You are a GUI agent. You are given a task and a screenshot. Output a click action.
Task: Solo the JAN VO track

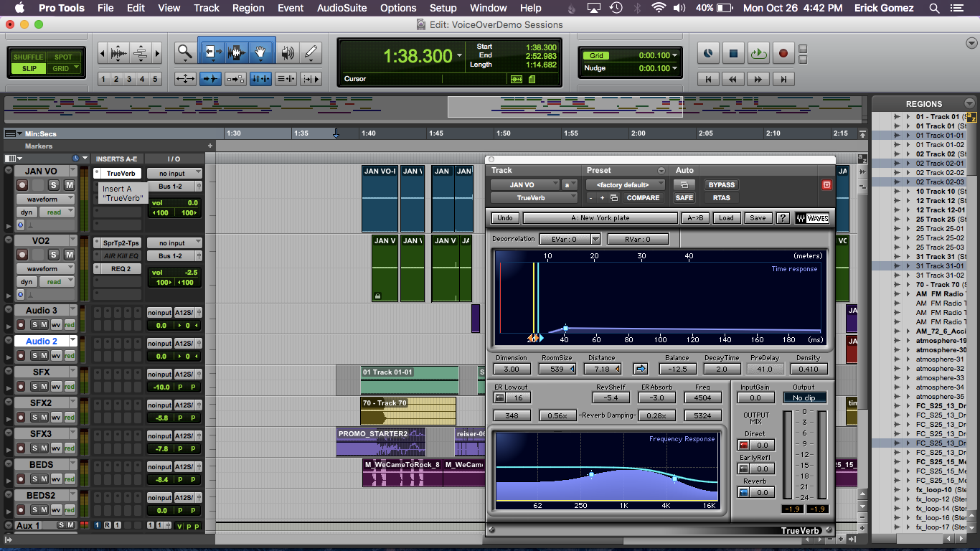[54, 185]
